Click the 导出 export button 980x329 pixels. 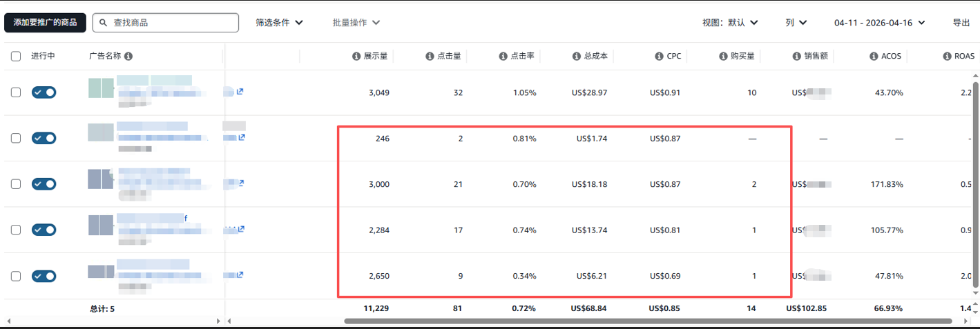[961, 23]
